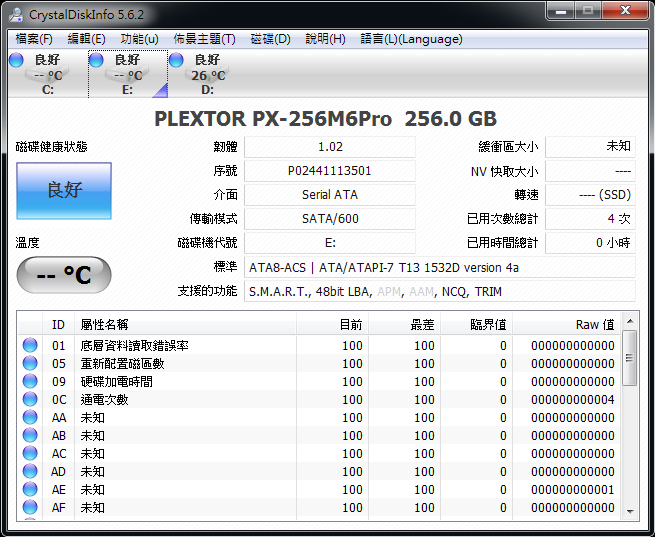This screenshot has height=537, width=655.
Task: Click status orb for attribute AF
Action: pos(30,507)
